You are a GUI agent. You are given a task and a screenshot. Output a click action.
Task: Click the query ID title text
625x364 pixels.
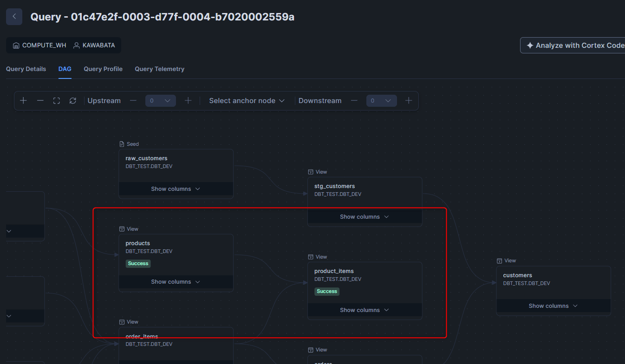[x=163, y=17]
